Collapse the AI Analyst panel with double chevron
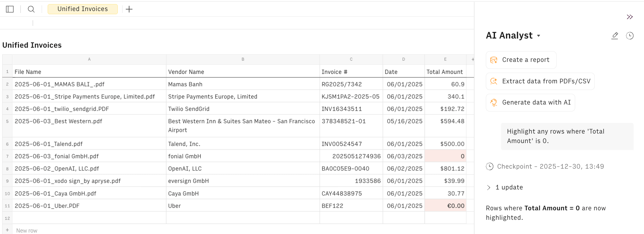This screenshot has height=234, width=644. [x=629, y=17]
